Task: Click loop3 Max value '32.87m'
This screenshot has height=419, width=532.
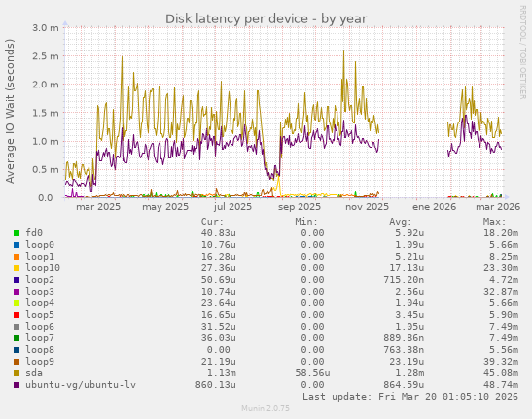Action: 501,291
